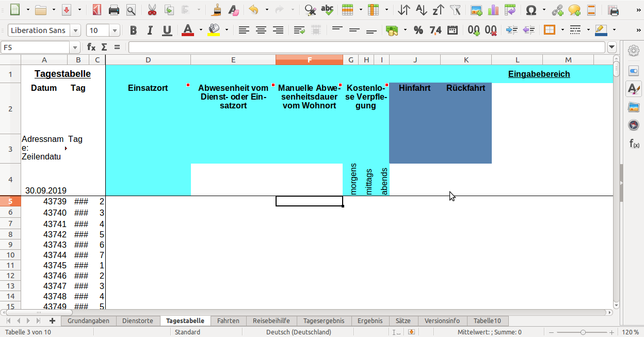This screenshot has height=337, width=644.
Task: Align cell text right
Action: point(278,30)
